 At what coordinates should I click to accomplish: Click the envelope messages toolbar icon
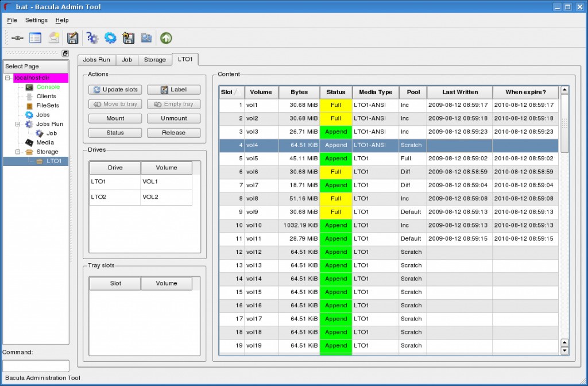[x=53, y=38]
